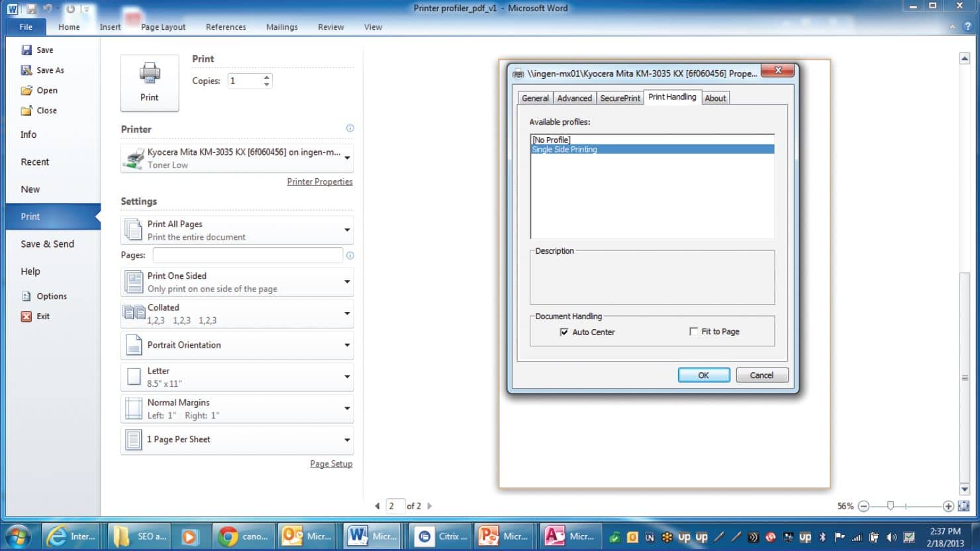Viewport: 980px width, 551px height.
Task: Open Windows Media Player taskbar icon
Action: coord(190,536)
